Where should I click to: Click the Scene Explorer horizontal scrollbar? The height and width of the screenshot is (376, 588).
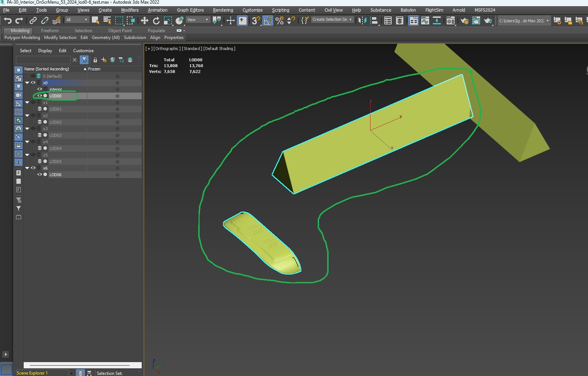(79, 365)
